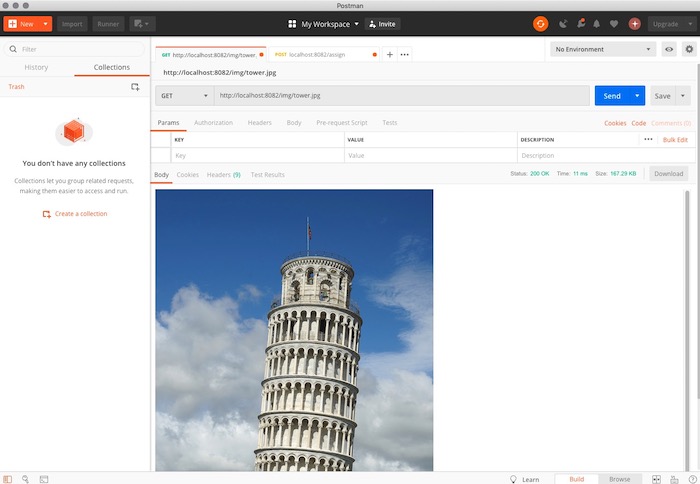Open the Test Results tab

click(x=267, y=175)
